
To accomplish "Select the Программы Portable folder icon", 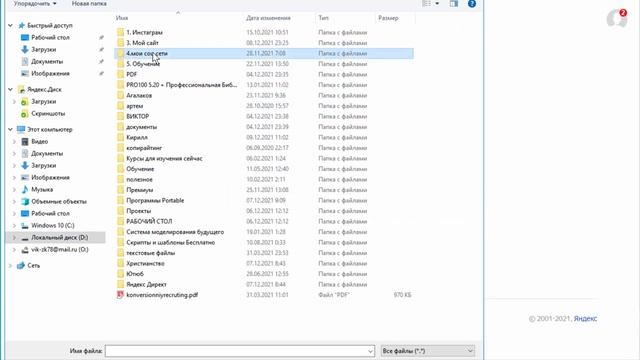I will (120, 200).
